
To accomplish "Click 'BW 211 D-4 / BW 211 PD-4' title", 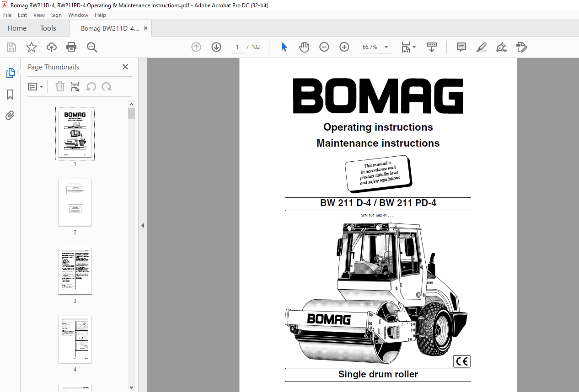I will (x=378, y=203).
